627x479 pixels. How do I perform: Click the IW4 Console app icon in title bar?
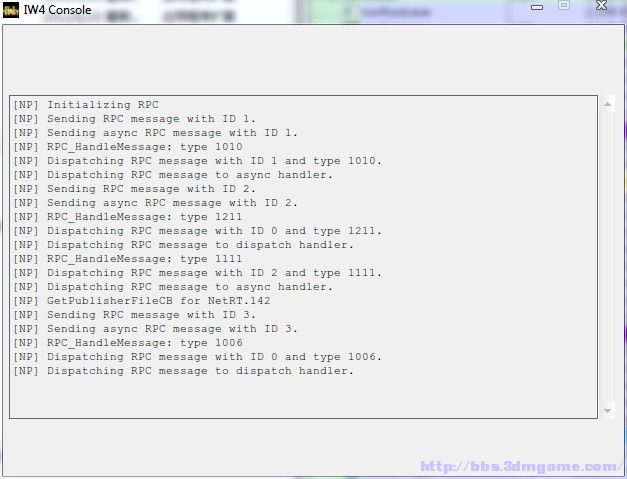(12, 10)
